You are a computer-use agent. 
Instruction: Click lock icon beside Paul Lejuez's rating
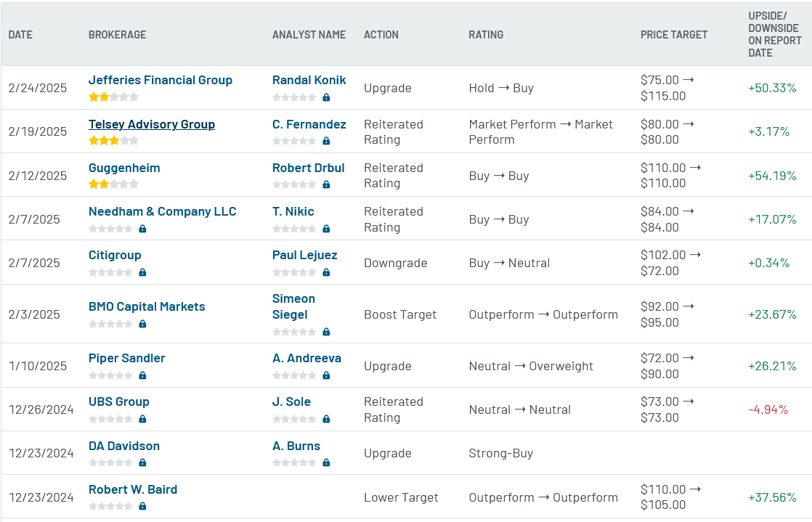coord(326,272)
